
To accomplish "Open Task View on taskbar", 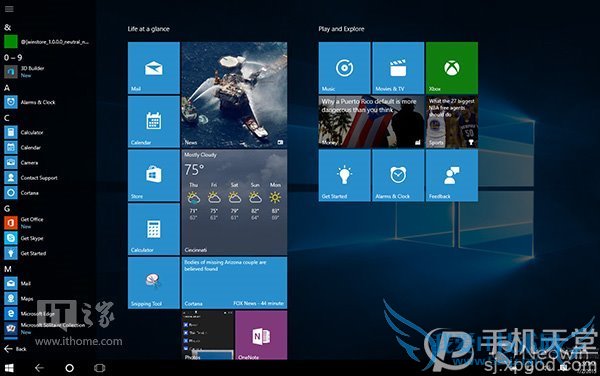I will [99, 368].
